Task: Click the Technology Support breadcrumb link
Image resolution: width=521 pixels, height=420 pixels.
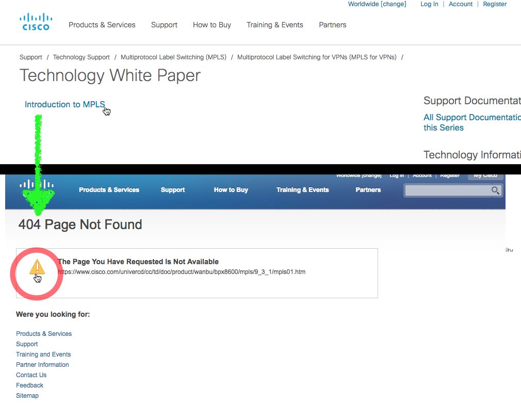Action: [82, 57]
